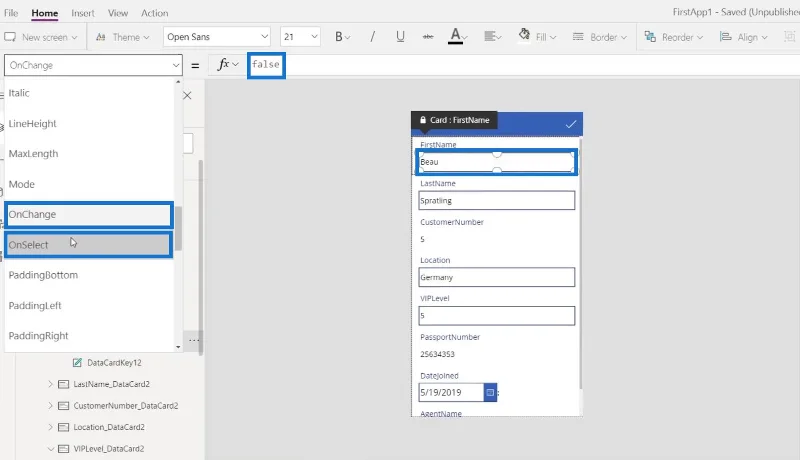Click the lock icon on Card tag
This screenshot has height=460, width=800.
pos(423,120)
